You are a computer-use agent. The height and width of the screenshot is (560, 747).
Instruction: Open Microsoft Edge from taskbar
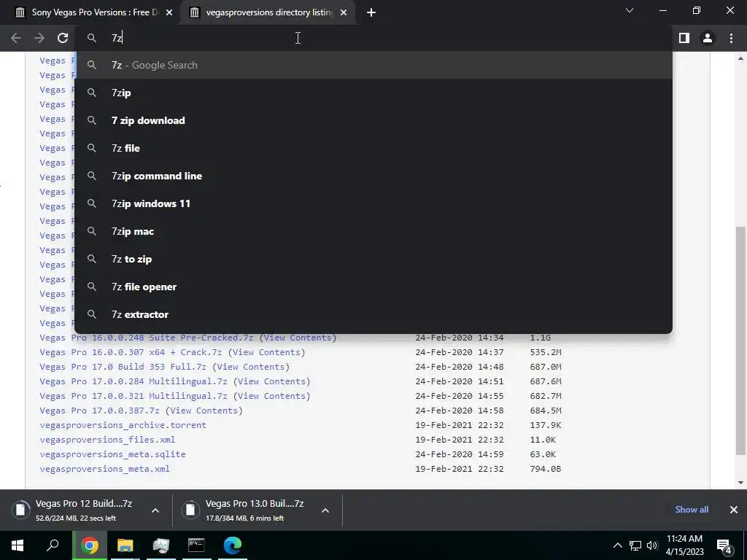[233, 545]
